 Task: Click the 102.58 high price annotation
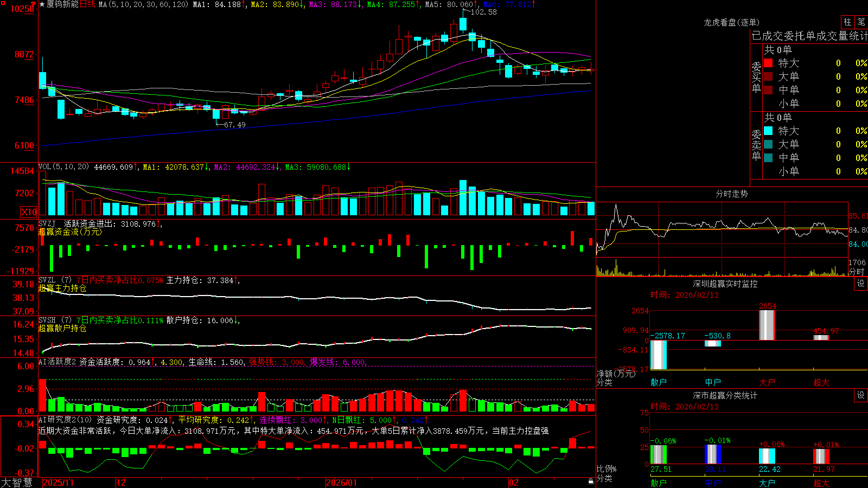click(x=483, y=12)
